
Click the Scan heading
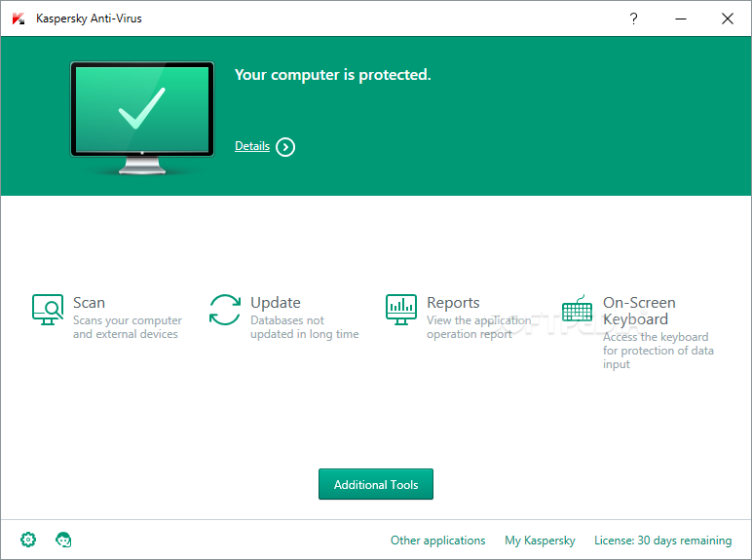point(89,303)
